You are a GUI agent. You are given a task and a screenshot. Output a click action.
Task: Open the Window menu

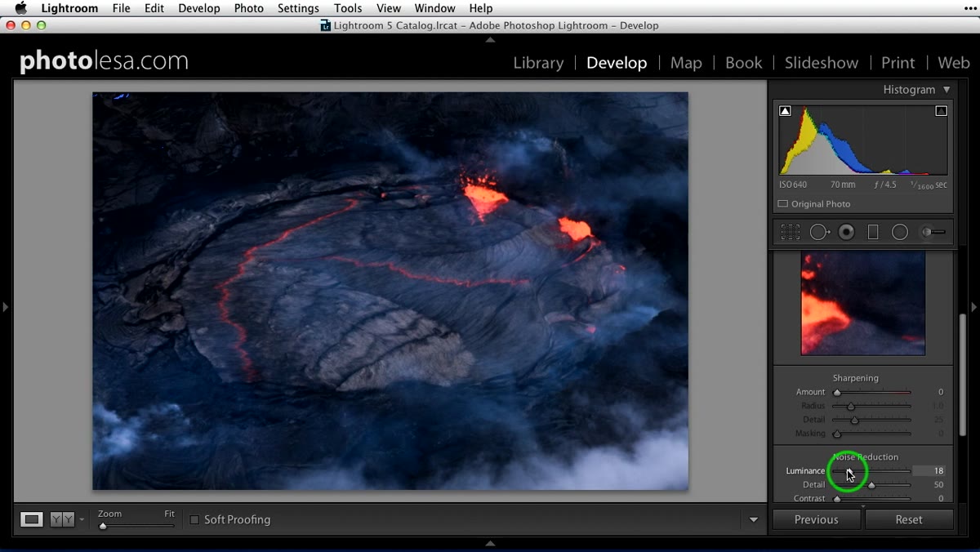click(x=434, y=8)
